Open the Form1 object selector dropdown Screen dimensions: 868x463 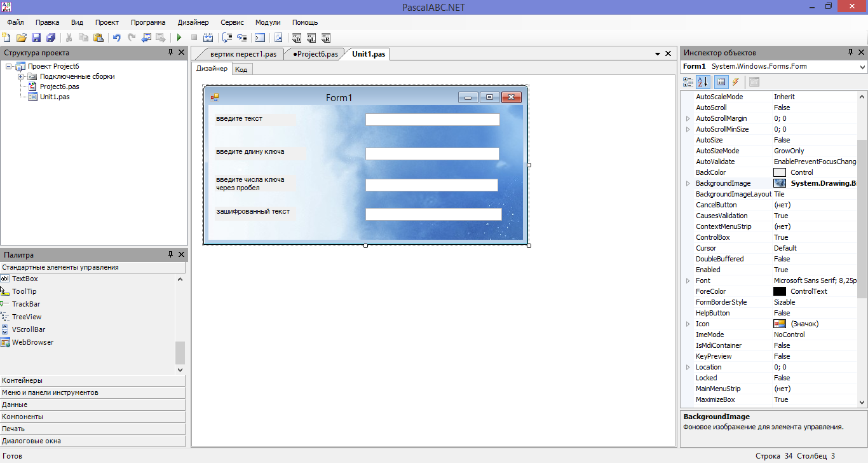point(862,67)
